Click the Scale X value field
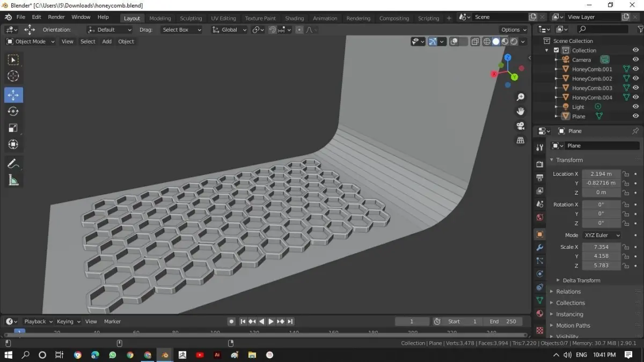The image size is (644, 362). 601,247
